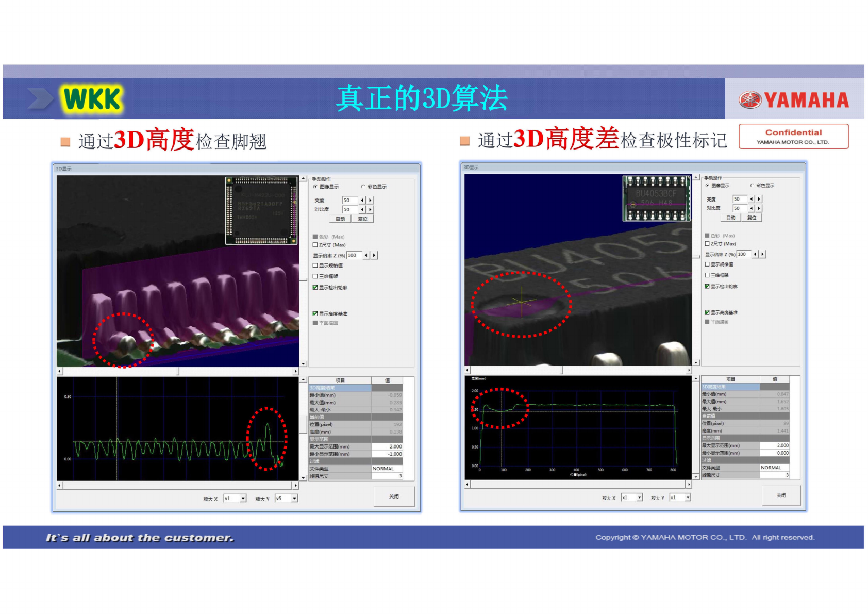Click 项目 column header in left window

pyautogui.click(x=340, y=380)
